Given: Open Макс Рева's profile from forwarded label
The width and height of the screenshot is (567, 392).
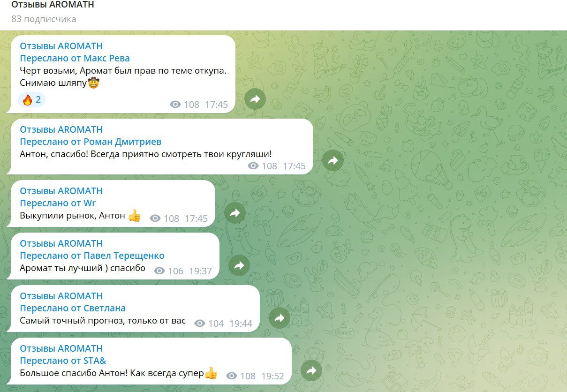Looking at the screenshot, I should pyautogui.click(x=75, y=58).
